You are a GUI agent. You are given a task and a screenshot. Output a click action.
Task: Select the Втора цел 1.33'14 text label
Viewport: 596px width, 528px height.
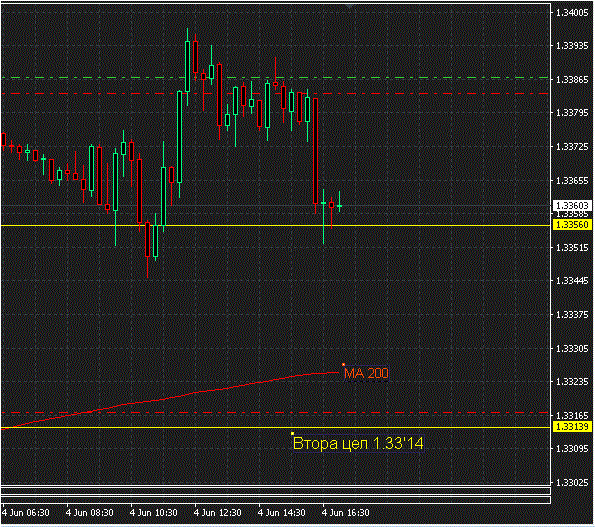[x=358, y=443]
